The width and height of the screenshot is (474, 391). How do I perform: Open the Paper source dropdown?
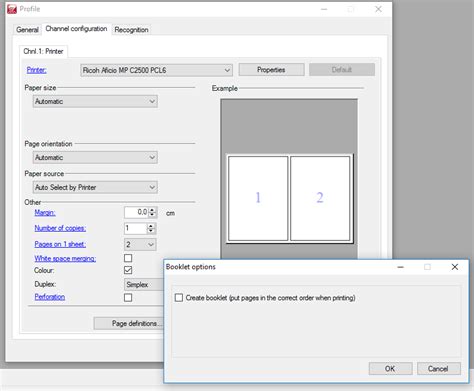(95, 187)
